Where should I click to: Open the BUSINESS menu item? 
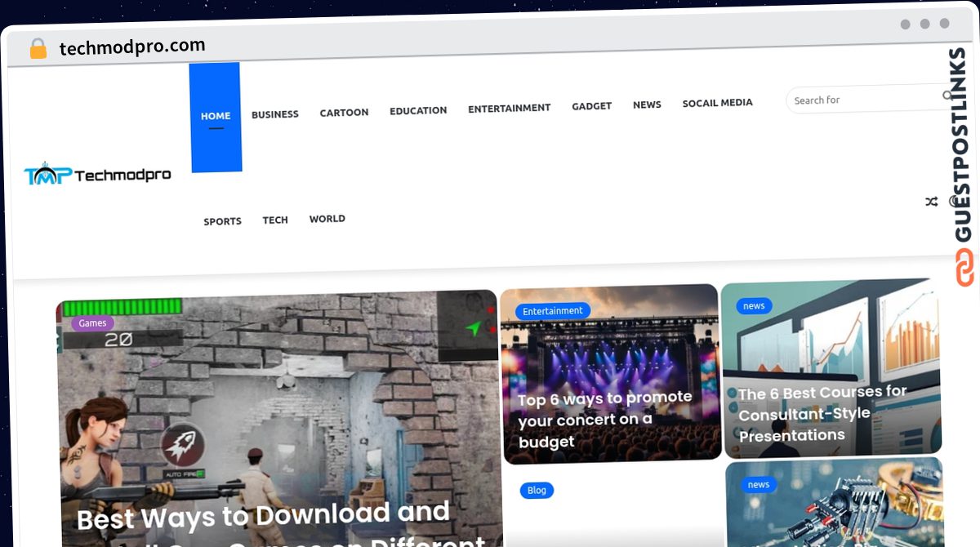pyautogui.click(x=275, y=114)
